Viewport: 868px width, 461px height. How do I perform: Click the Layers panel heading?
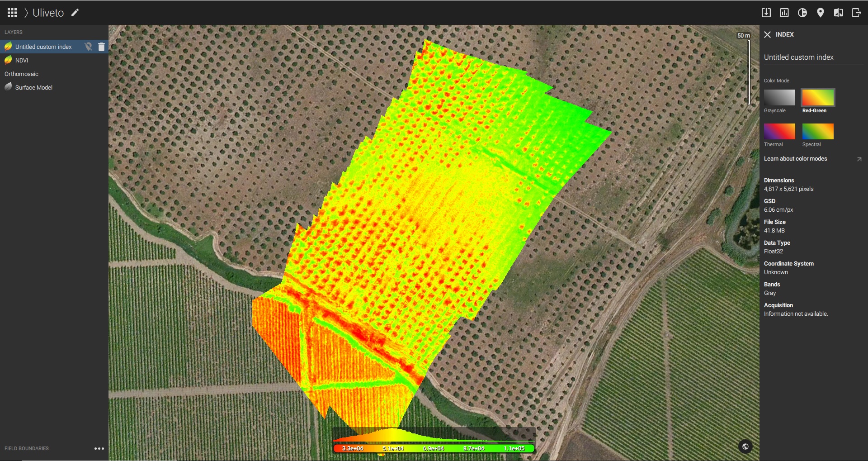point(14,32)
